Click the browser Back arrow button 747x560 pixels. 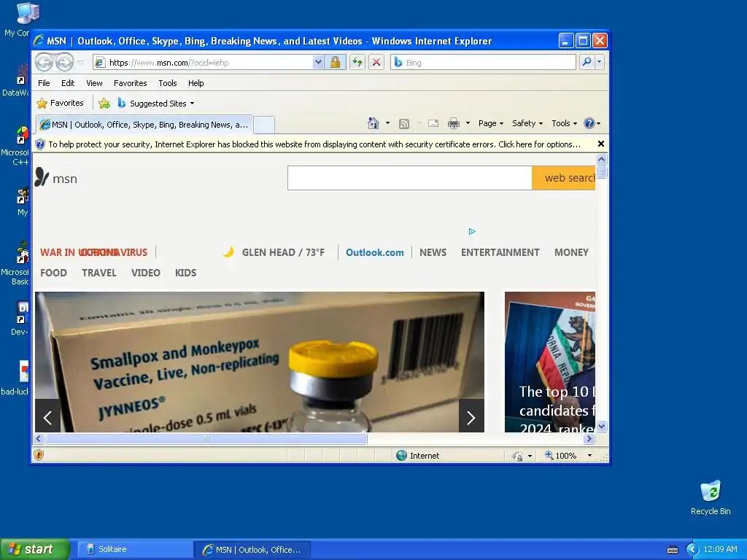click(44, 63)
